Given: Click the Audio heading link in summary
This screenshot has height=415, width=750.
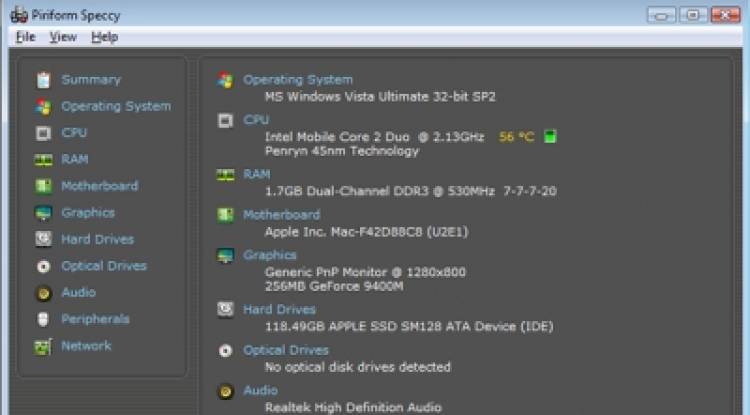Looking at the screenshot, I should click(x=260, y=391).
